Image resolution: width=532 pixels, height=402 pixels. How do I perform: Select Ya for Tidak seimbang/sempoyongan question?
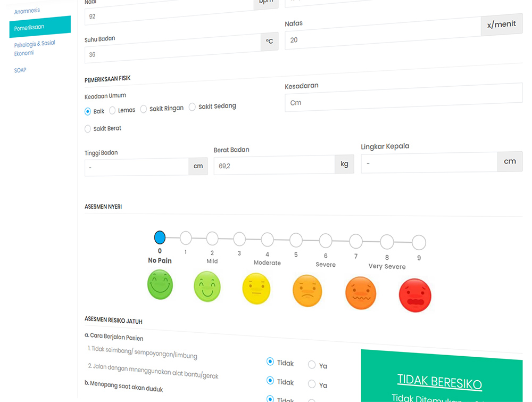point(312,365)
